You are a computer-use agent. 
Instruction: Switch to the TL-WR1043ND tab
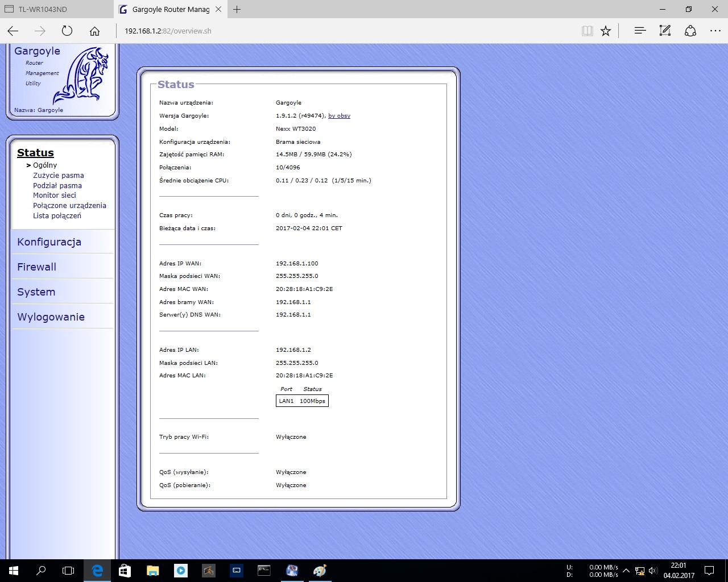pyautogui.click(x=56, y=9)
